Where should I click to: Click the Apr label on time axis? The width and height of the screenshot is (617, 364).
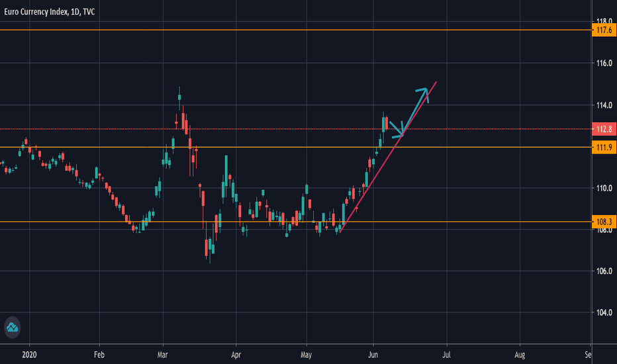pos(236,355)
